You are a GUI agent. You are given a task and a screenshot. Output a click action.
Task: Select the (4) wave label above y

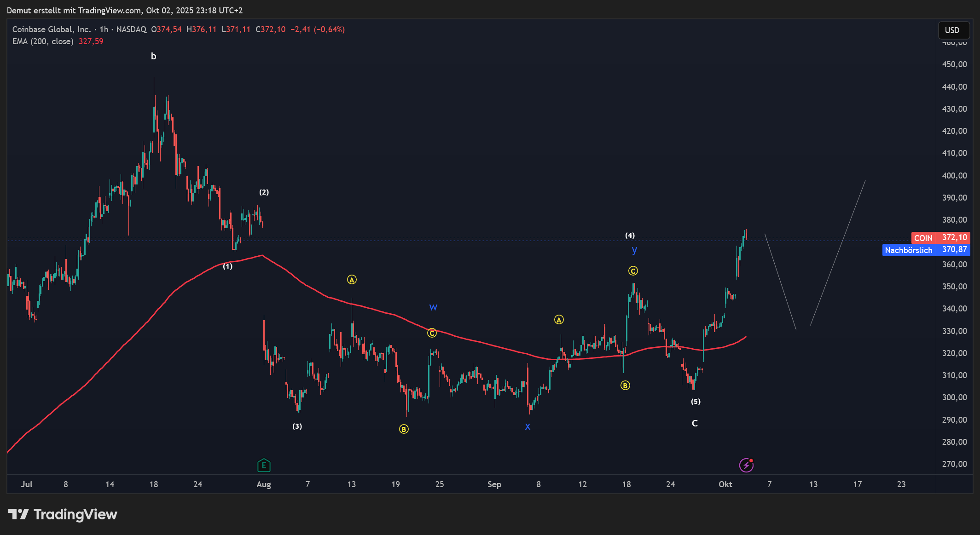coord(630,236)
